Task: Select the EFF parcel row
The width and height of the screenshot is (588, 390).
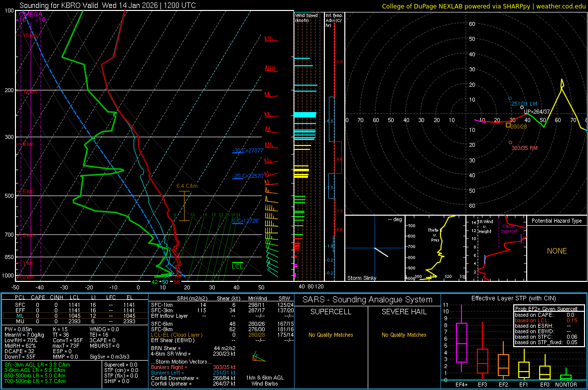Action: coord(75,310)
